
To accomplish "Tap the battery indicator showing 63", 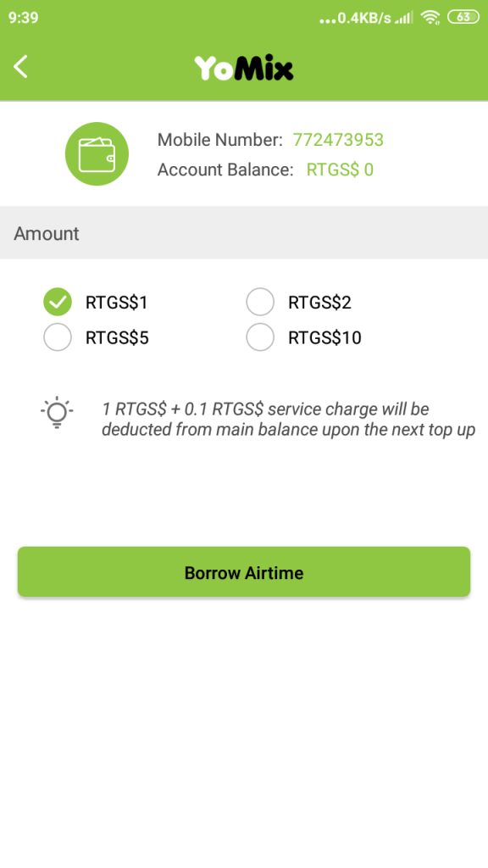I will (463, 17).
